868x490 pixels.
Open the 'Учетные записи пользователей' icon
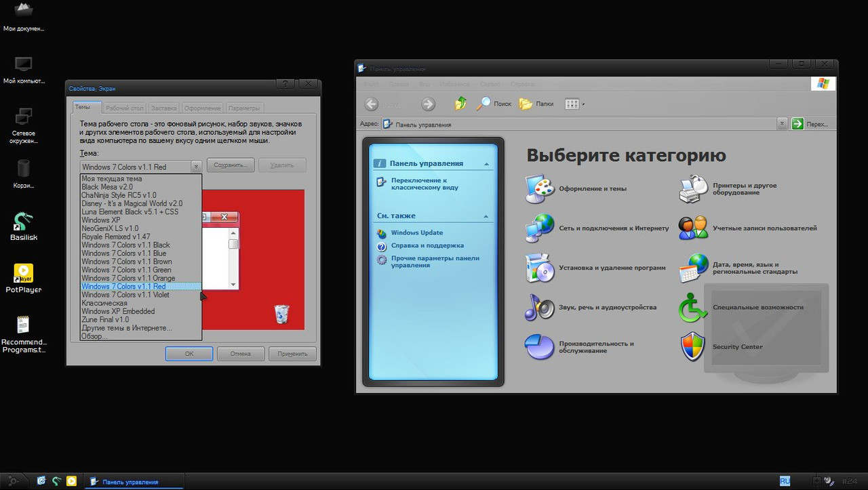[x=694, y=228]
